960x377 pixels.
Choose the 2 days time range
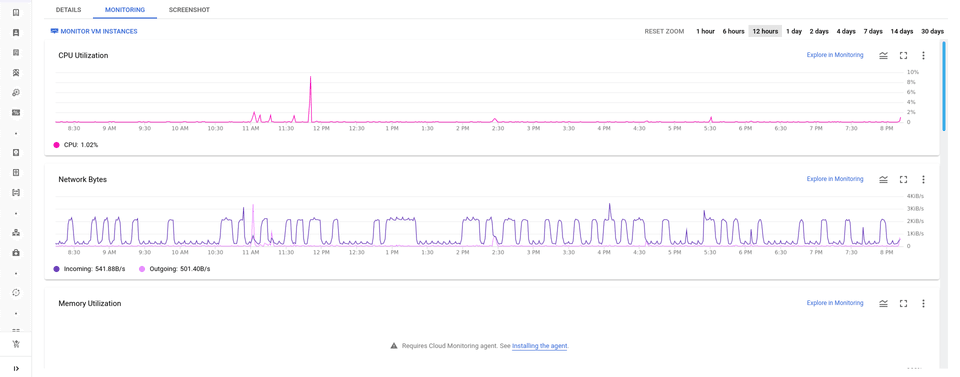819,31
